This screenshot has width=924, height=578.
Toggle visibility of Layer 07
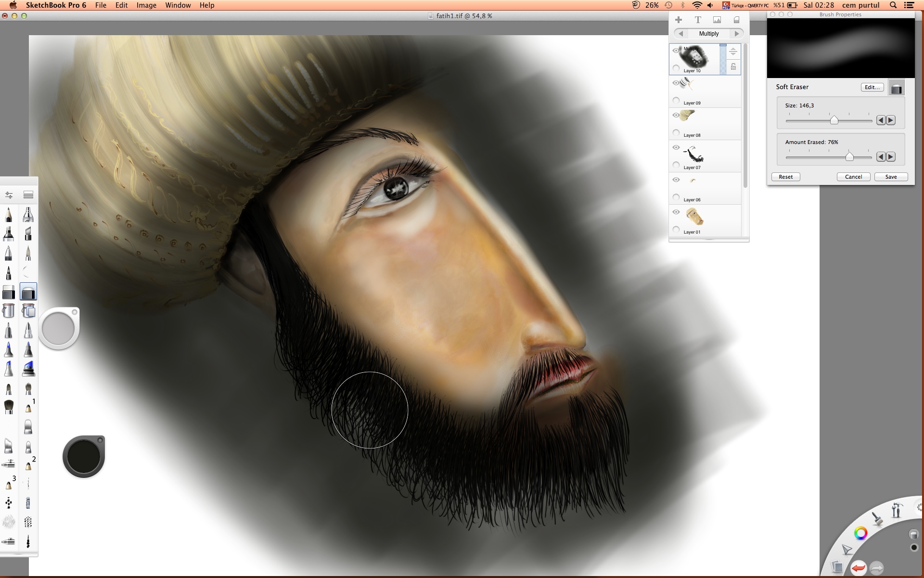pos(676,147)
